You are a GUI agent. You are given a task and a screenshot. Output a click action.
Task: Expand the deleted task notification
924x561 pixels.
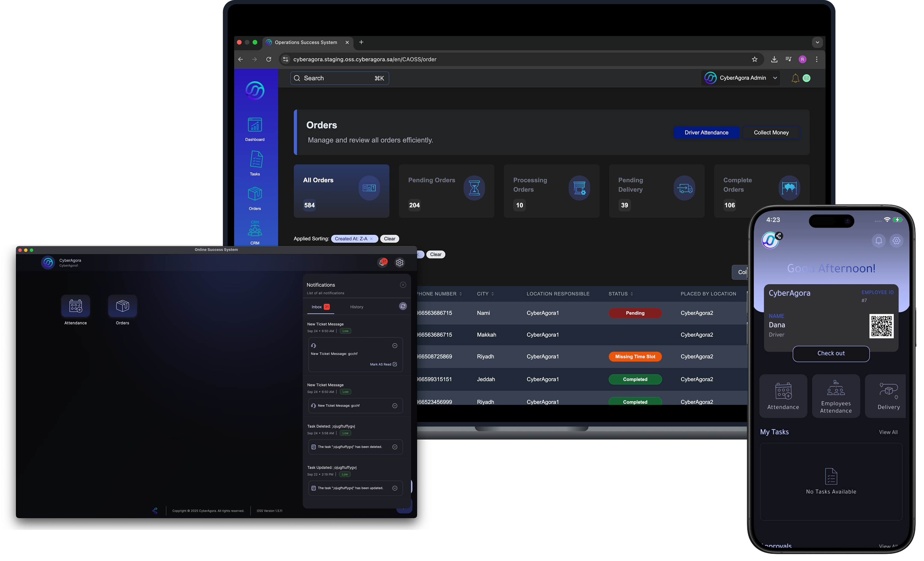[395, 447]
